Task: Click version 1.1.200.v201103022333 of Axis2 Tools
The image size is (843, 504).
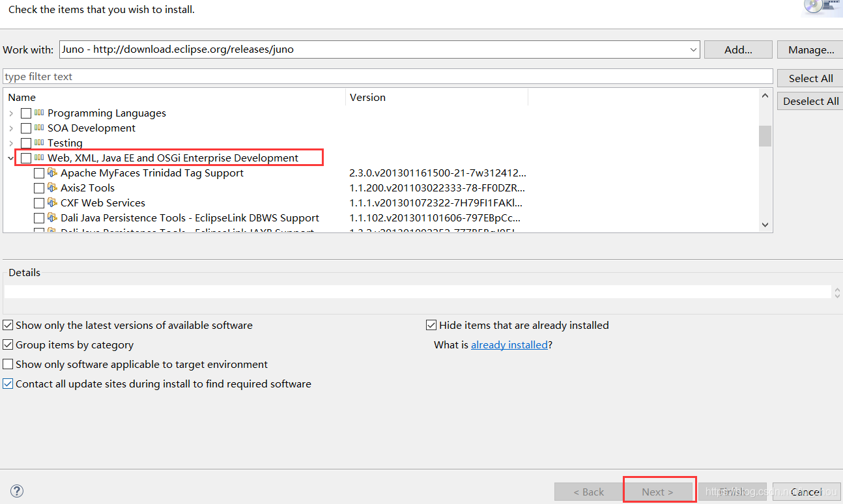Action: pos(437,188)
